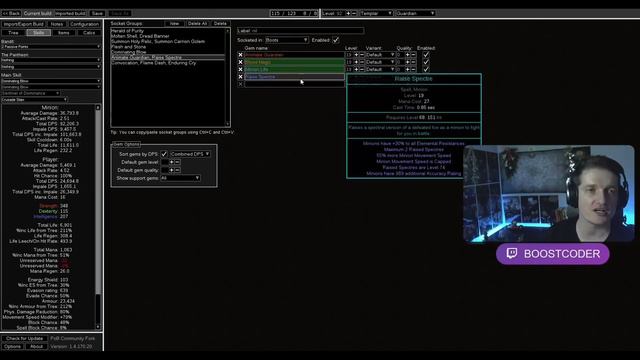Click Delete All socket groups button
The image size is (640, 360).
pos(197,24)
